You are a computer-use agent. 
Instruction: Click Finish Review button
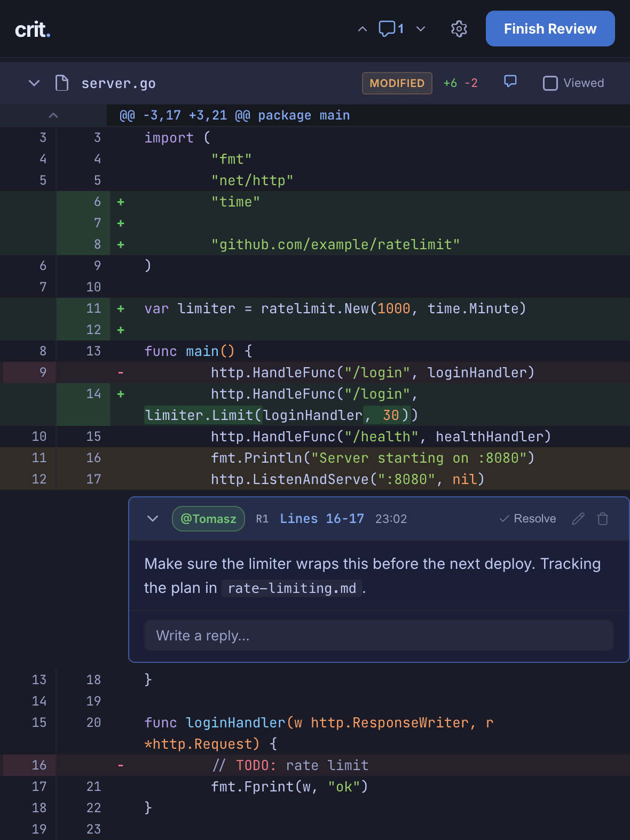click(550, 29)
